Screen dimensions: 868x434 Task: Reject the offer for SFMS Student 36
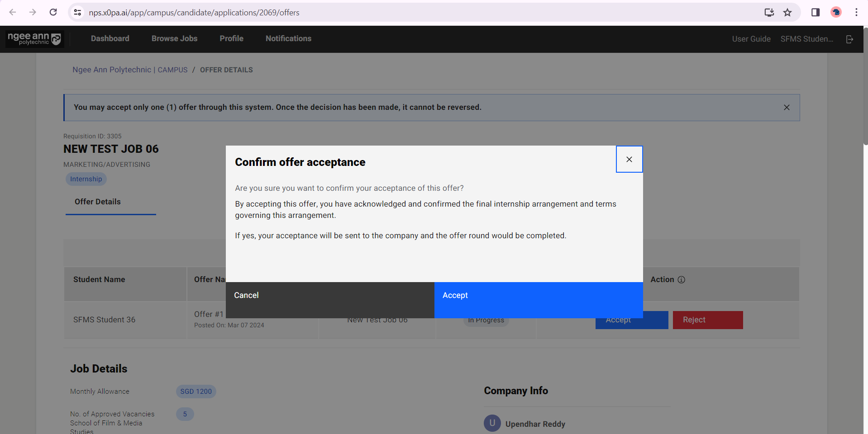707,320
